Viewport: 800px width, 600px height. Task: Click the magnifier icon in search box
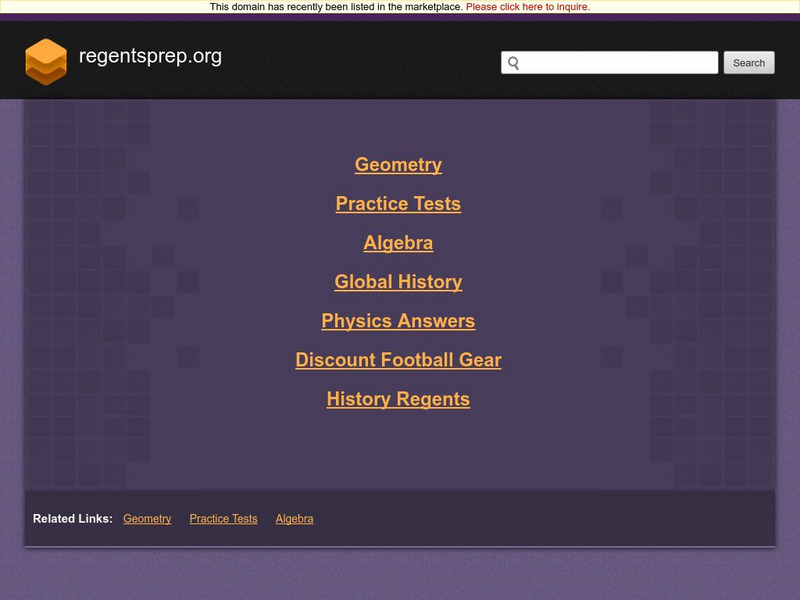tap(513, 63)
